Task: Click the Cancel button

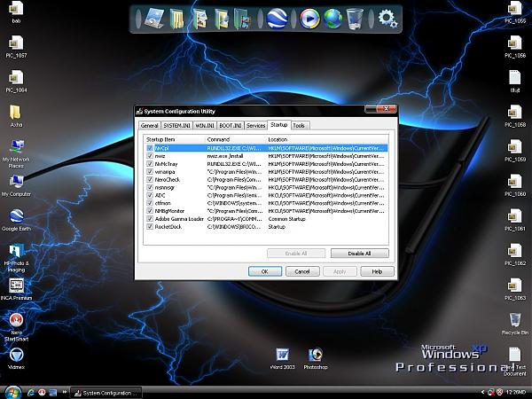Action: [x=302, y=271]
